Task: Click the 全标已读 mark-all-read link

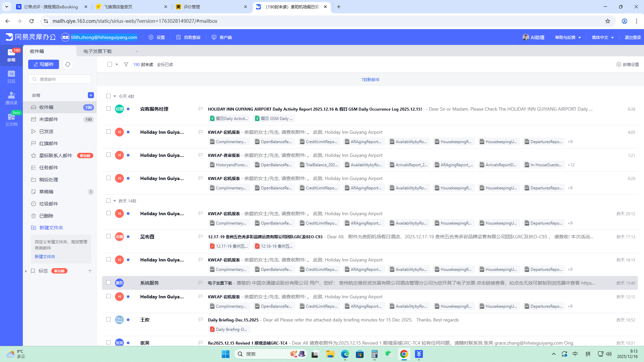Action: tap(165, 64)
